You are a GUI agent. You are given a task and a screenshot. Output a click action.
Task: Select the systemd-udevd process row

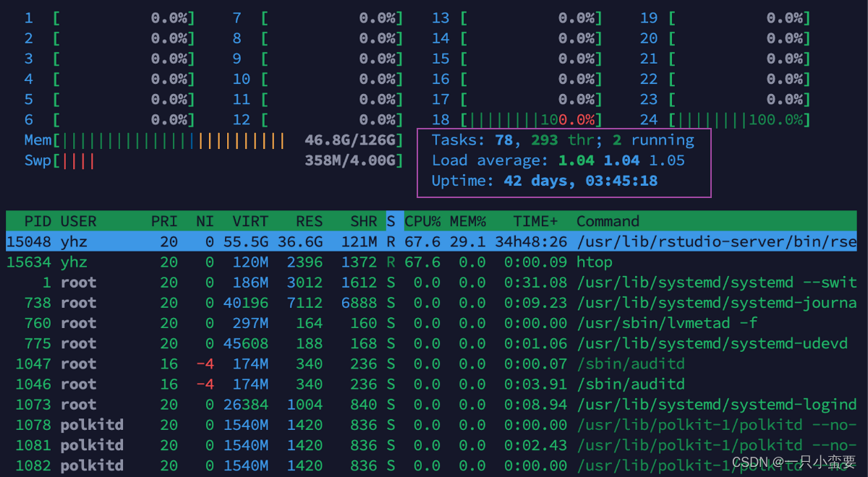point(431,343)
